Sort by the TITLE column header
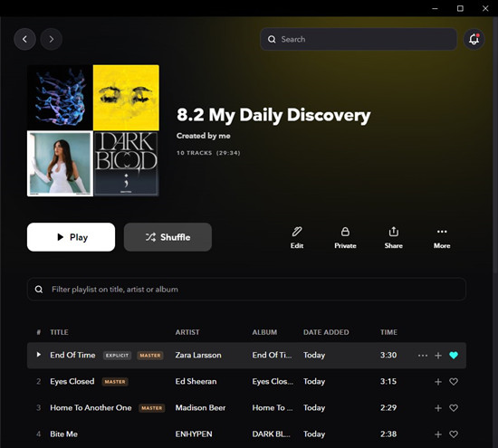498x448 pixels. (x=59, y=332)
